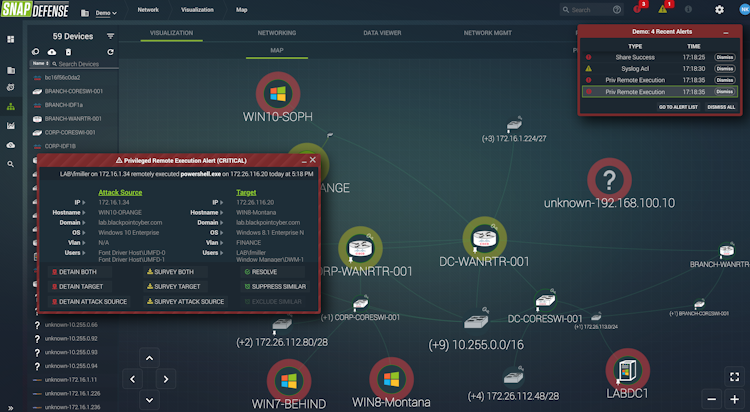The width and height of the screenshot is (750, 412).
Task: Switch to the Network Mgmt tab
Action: 487,33
